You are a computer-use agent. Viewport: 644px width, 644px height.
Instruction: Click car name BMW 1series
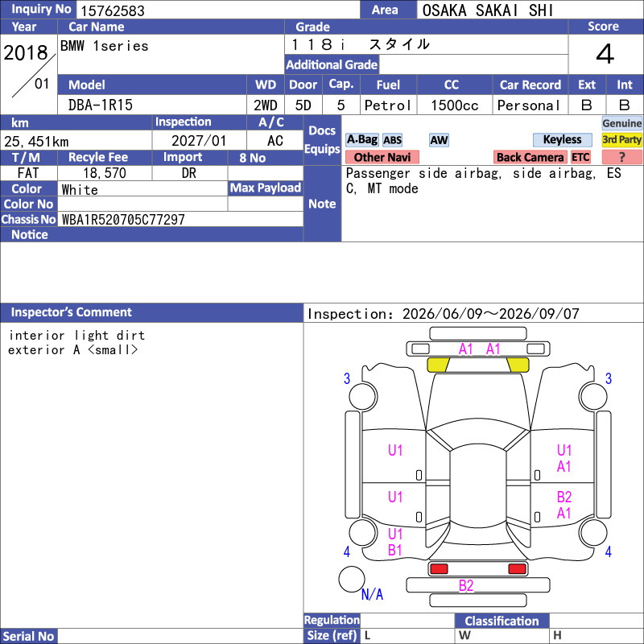[105, 46]
